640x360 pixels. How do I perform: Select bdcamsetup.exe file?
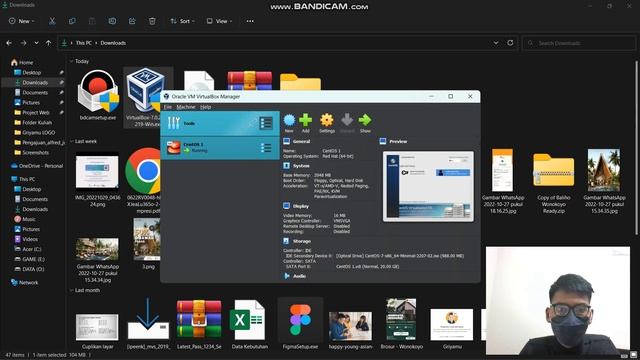(98, 96)
